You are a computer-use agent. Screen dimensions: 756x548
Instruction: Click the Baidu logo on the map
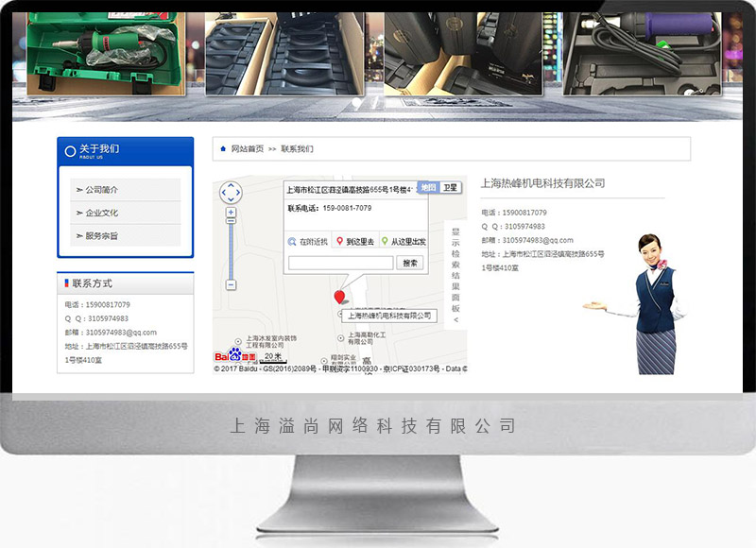pyautogui.click(x=234, y=356)
